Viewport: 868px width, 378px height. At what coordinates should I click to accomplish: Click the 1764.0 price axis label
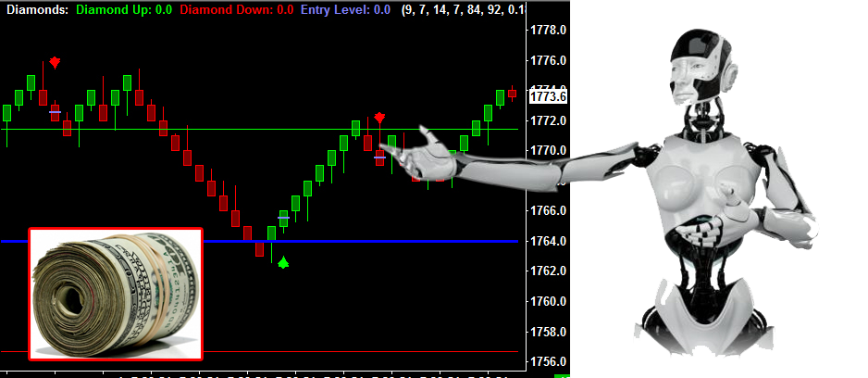pos(548,242)
